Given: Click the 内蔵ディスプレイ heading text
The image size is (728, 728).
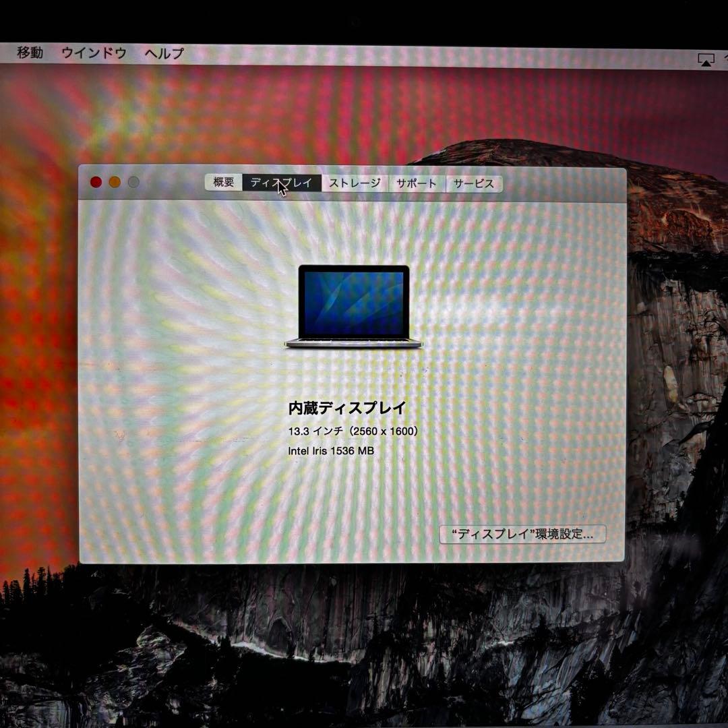Looking at the screenshot, I should (x=347, y=406).
